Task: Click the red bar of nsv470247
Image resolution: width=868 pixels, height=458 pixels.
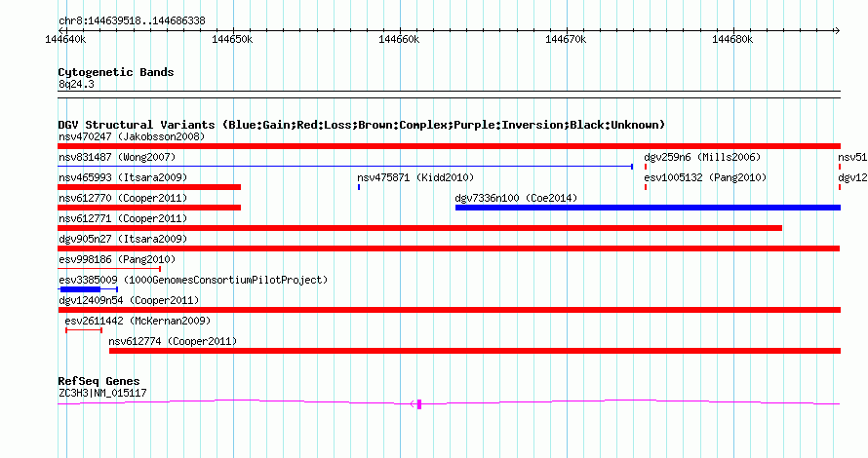Action: click(x=449, y=146)
